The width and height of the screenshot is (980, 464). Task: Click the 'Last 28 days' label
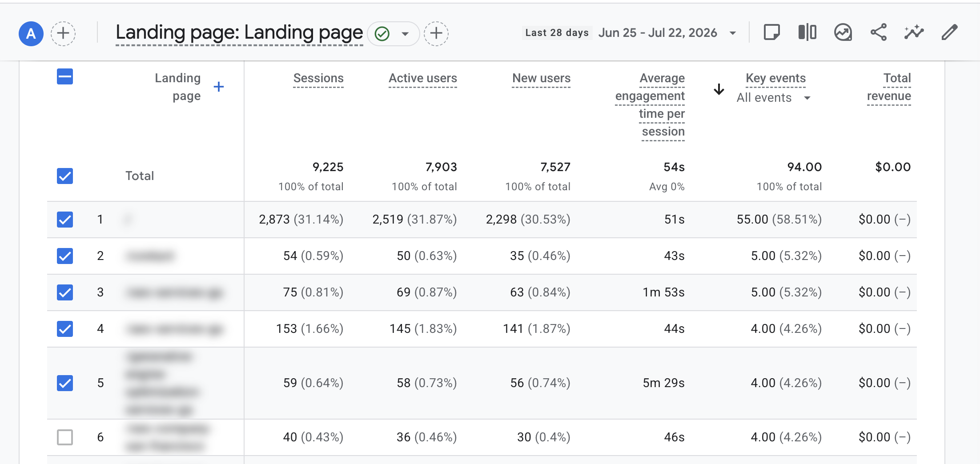pyautogui.click(x=557, y=33)
